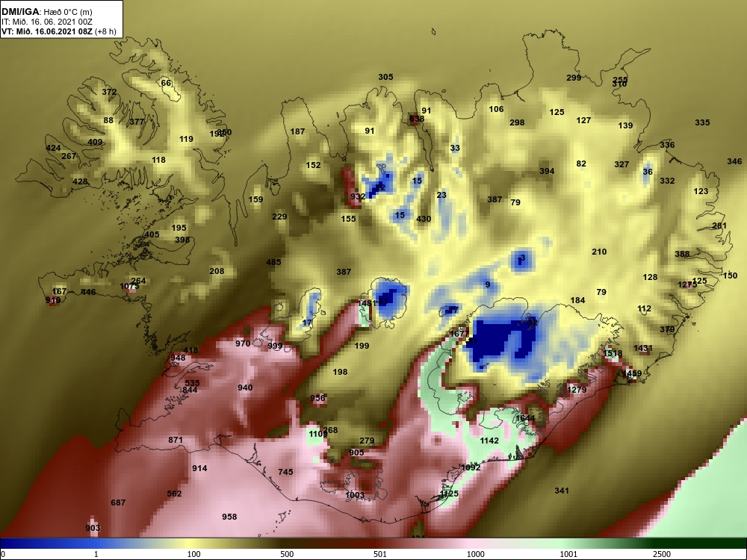This screenshot has height=560, width=747.
Task: Click map value '229'
Action: coord(279,217)
